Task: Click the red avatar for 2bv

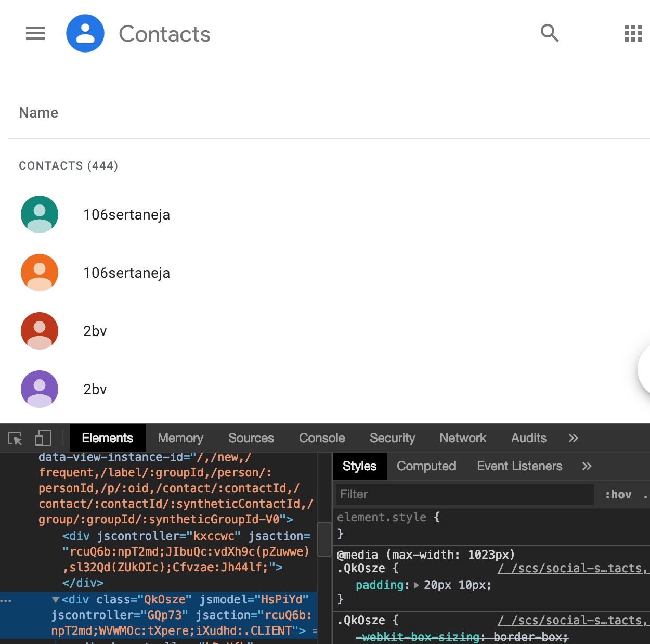Action: (39, 330)
